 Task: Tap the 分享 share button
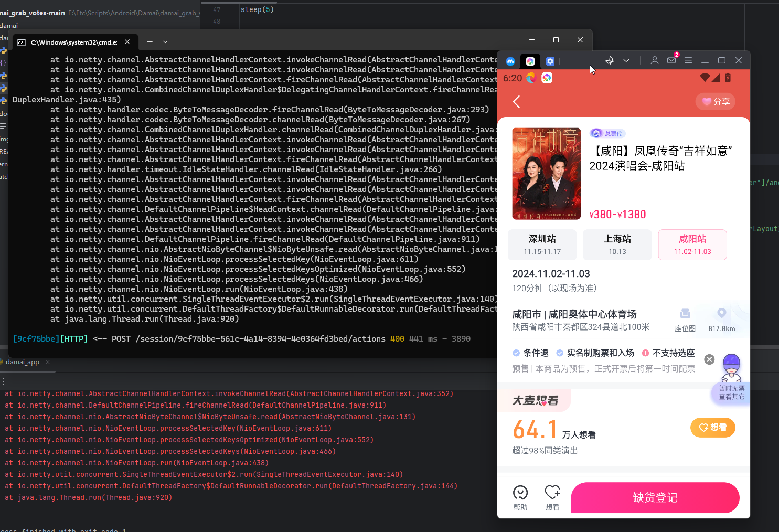pyautogui.click(x=716, y=101)
